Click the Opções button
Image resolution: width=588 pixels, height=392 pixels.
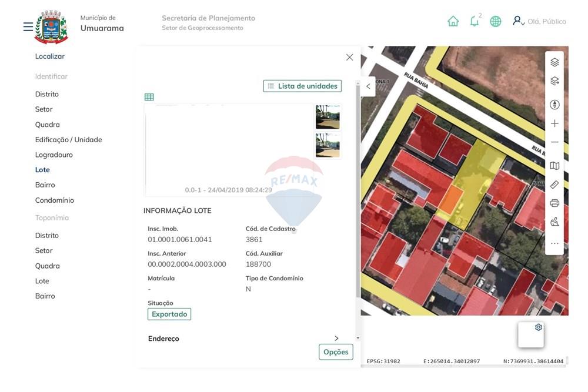(335, 351)
